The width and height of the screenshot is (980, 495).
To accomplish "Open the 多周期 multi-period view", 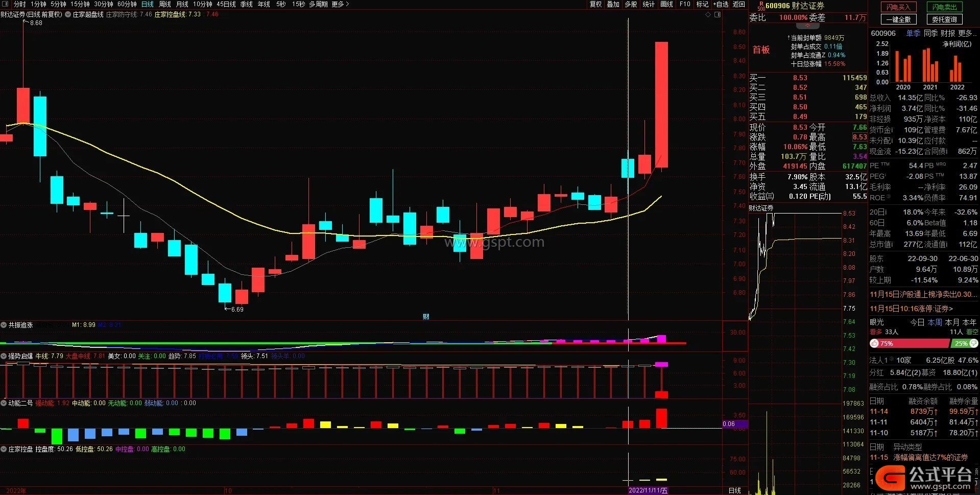I will tap(318, 4).
